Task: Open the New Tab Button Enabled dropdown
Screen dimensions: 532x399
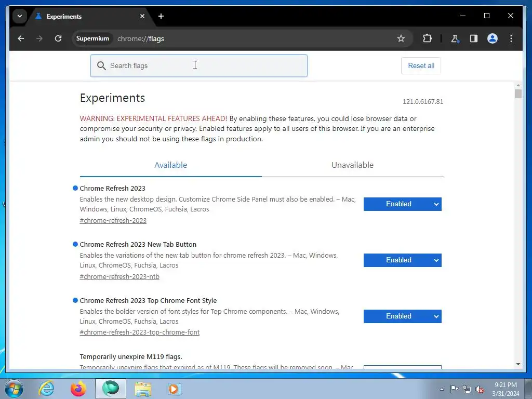Action: pyautogui.click(x=403, y=260)
